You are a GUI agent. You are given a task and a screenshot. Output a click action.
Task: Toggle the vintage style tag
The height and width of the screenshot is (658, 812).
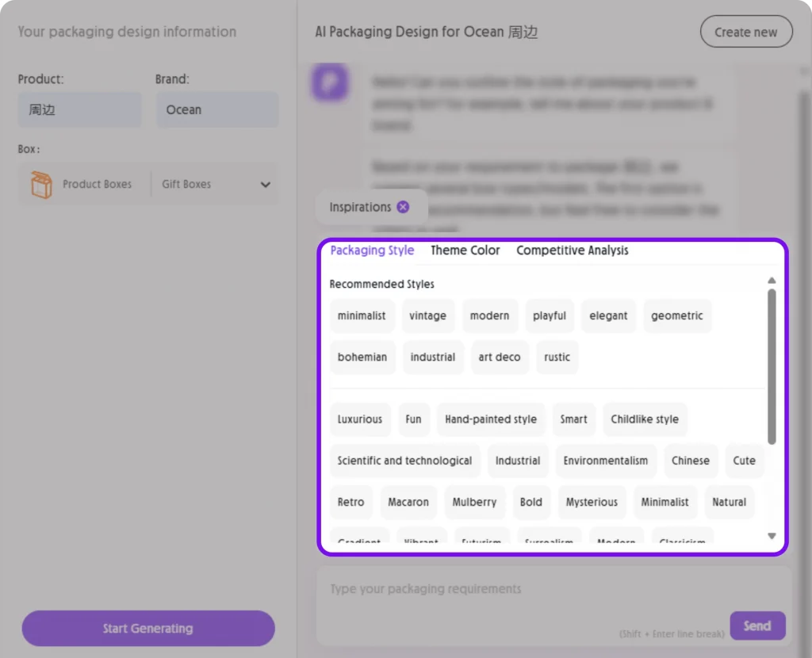click(x=428, y=316)
